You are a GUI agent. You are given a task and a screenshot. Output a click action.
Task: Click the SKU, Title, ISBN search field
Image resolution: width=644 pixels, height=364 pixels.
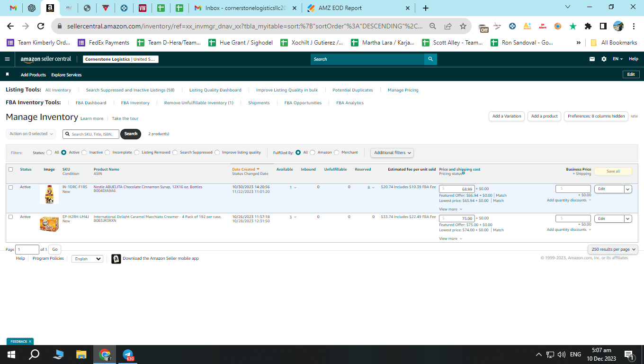click(x=91, y=134)
